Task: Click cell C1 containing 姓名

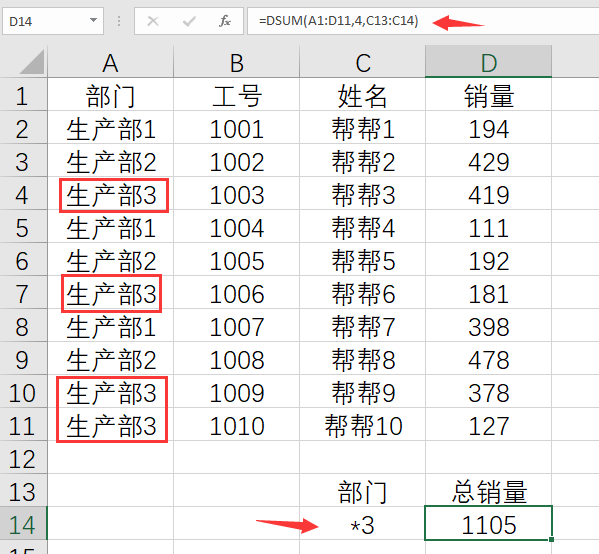Action: click(363, 95)
